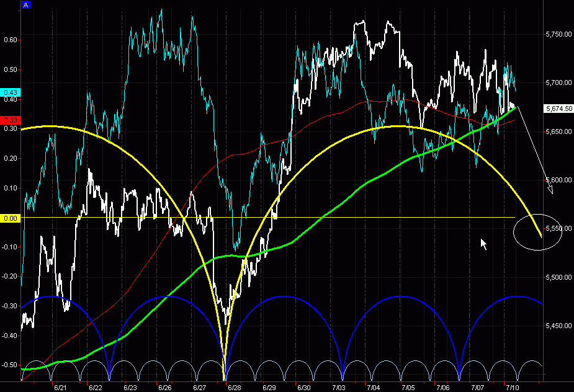Click the 6/21 date label
Viewport: 574px width, 392px height.
point(60,388)
